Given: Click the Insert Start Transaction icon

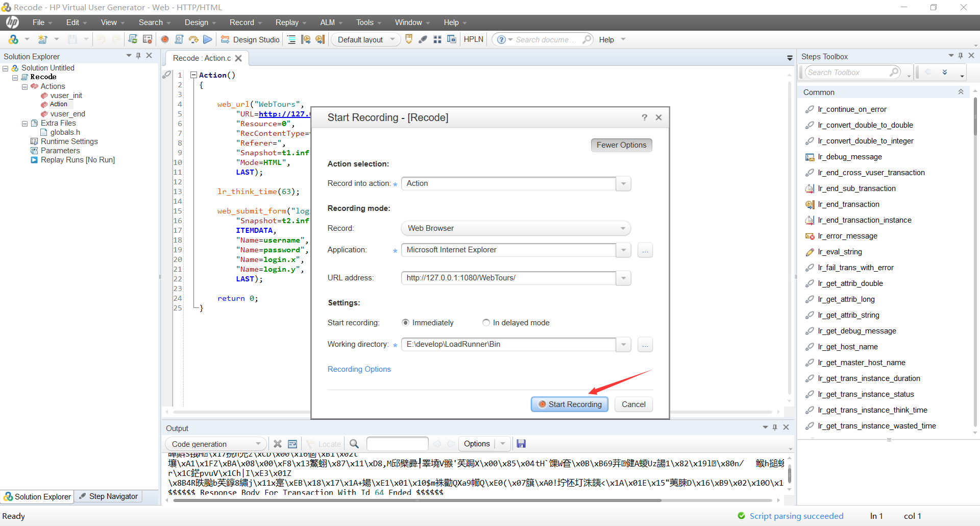Looking at the screenshot, I should coord(306,39).
